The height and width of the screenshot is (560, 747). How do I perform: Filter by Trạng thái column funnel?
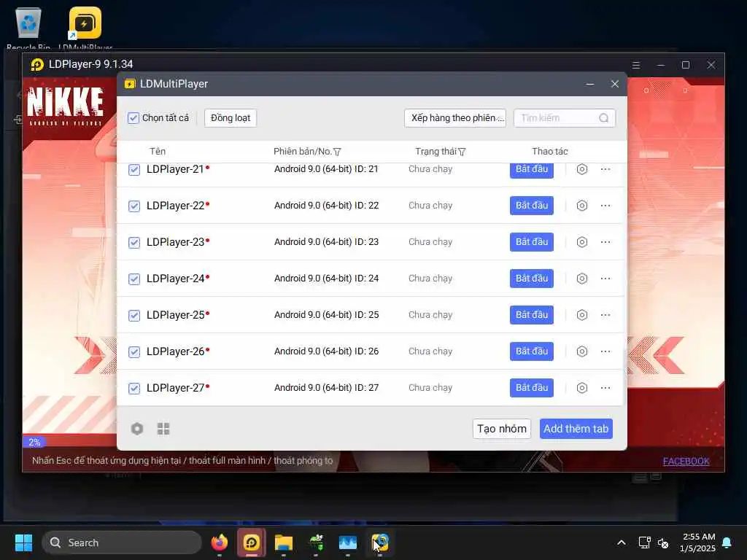pyautogui.click(x=462, y=152)
